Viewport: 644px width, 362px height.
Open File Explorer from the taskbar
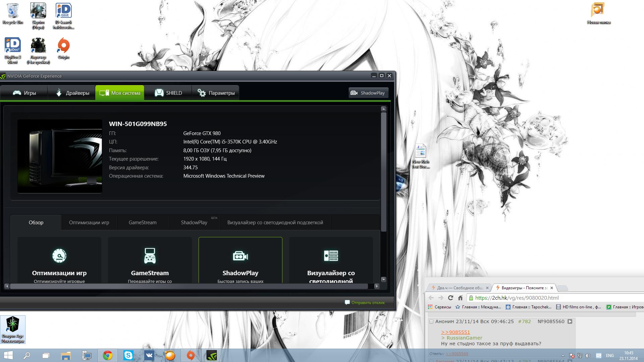tap(66, 355)
